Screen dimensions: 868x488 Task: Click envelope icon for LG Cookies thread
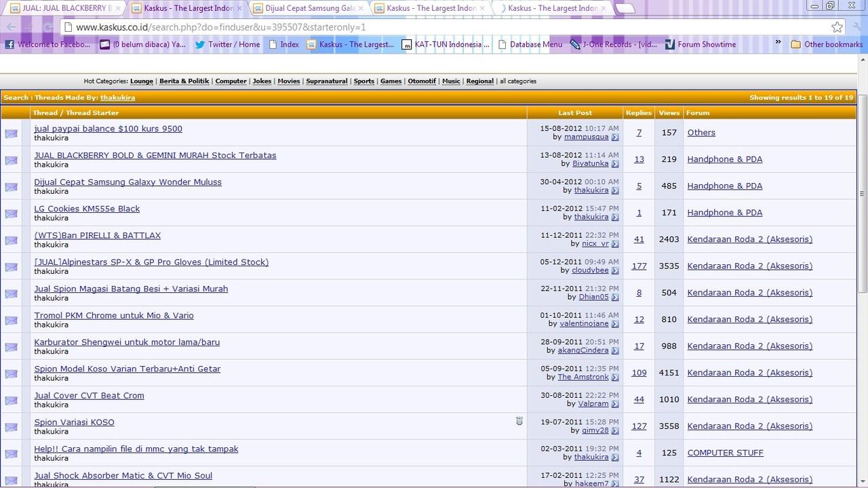(x=12, y=213)
